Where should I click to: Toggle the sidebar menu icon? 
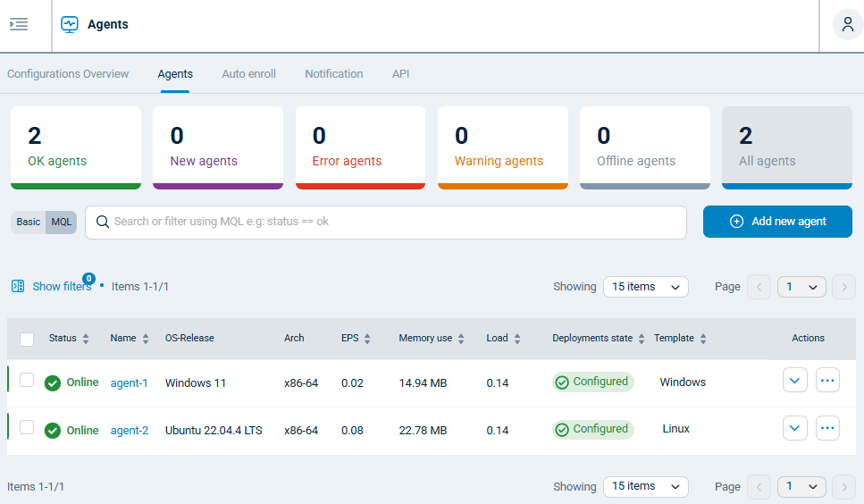tap(19, 24)
